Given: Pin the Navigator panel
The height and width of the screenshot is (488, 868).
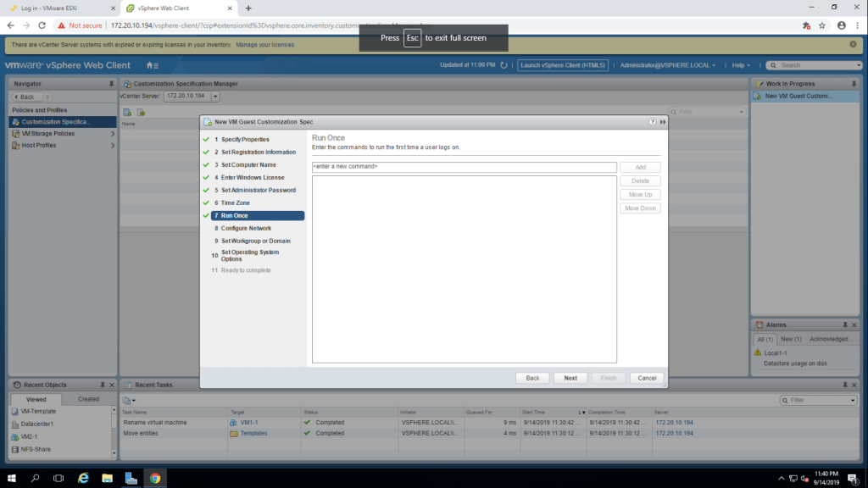Looking at the screenshot, I should point(111,84).
